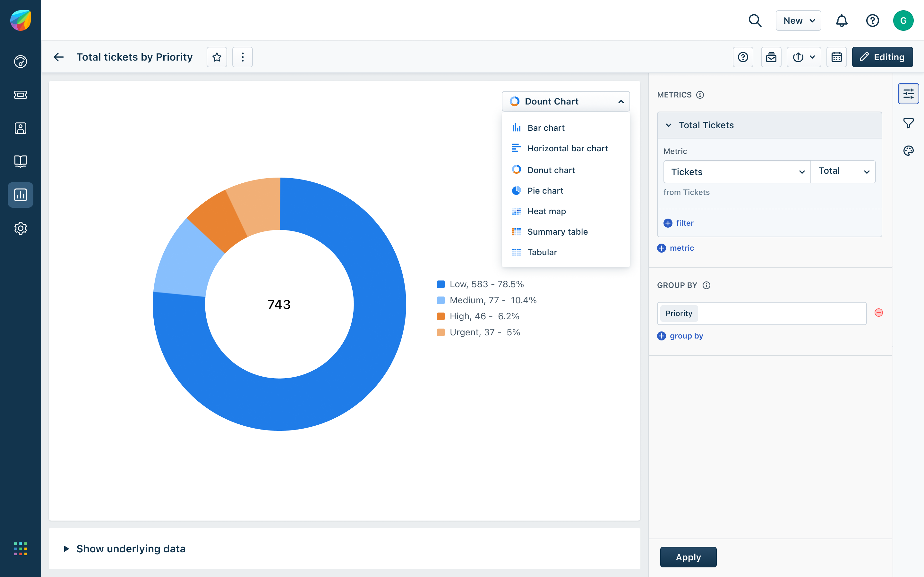Image resolution: width=924 pixels, height=577 pixels.
Task: Open the calendar scheduling icon
Action: tap(836, 57)
